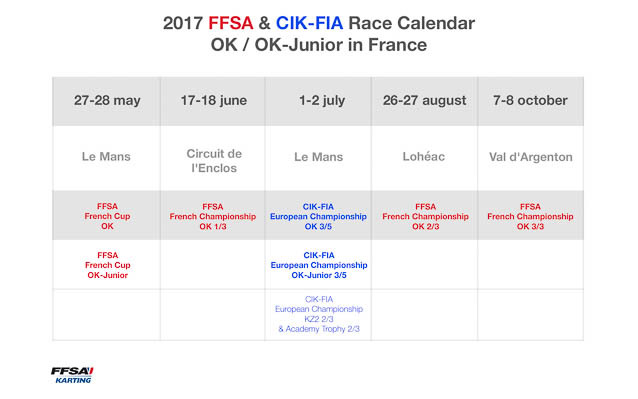638x399 pixels.
Task: Click the Le Mans venue under 1-2 july
Action: [319, 157]
